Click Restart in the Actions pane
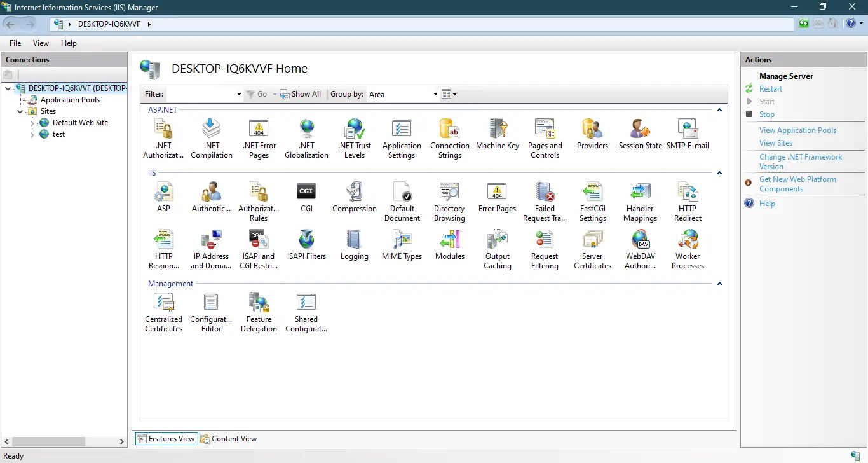Image resolution: width=868 pixels, height=463 pixels. 771,89
